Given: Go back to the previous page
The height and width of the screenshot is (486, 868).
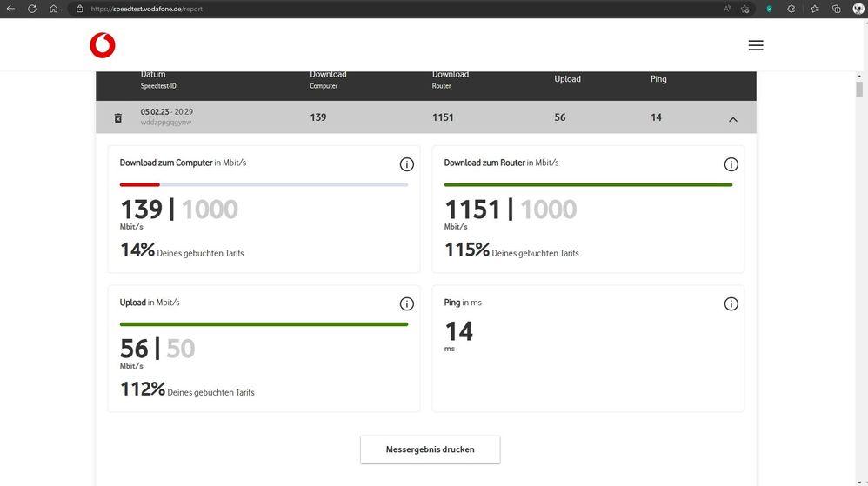Looking at the screenshot, I should 10,9.
